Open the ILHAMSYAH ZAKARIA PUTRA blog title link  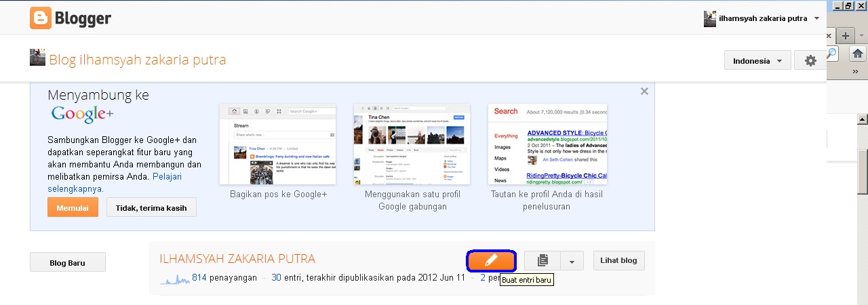[237, 259]
